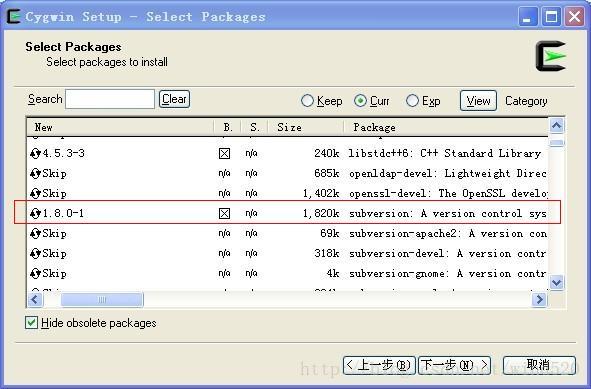This screenshot has width=591, height=389.
Task: Click the B. column header
Action: pyautogui.click(x=227, y=127)
